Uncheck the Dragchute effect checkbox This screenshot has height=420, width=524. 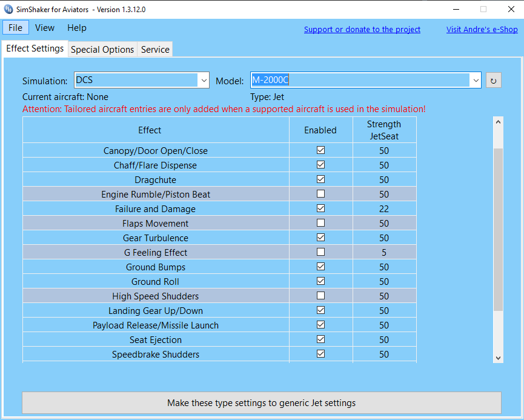click(x=320, y=179)
